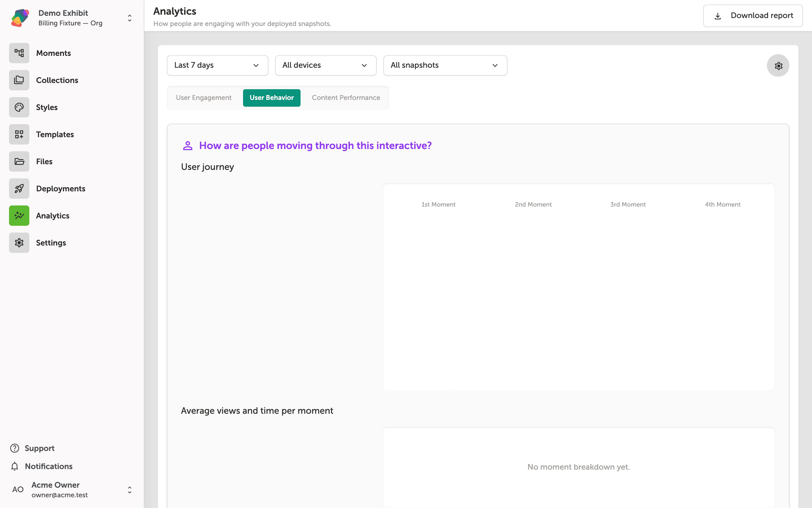Screen dimensions: 812x508
Task: Switch to User Engagement tab
Action: click(x=204, y=98)
